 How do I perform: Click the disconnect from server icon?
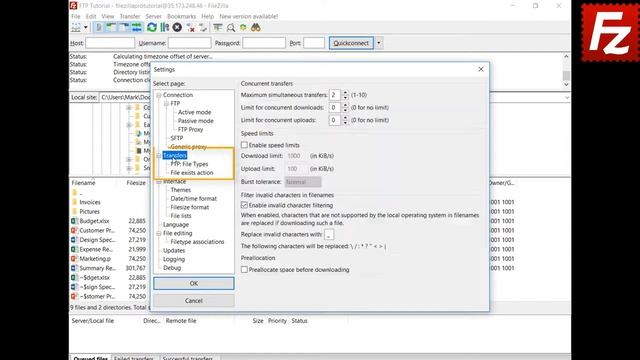click(x=190, y=27)
